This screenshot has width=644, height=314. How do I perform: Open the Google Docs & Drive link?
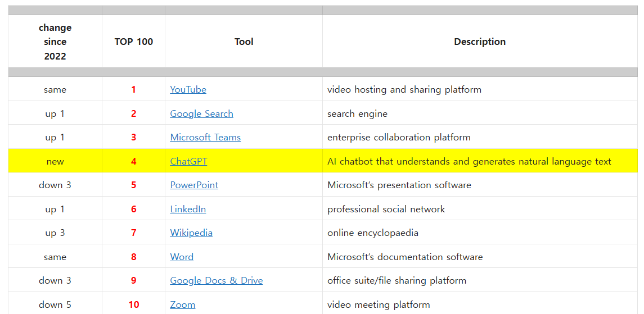216,281
